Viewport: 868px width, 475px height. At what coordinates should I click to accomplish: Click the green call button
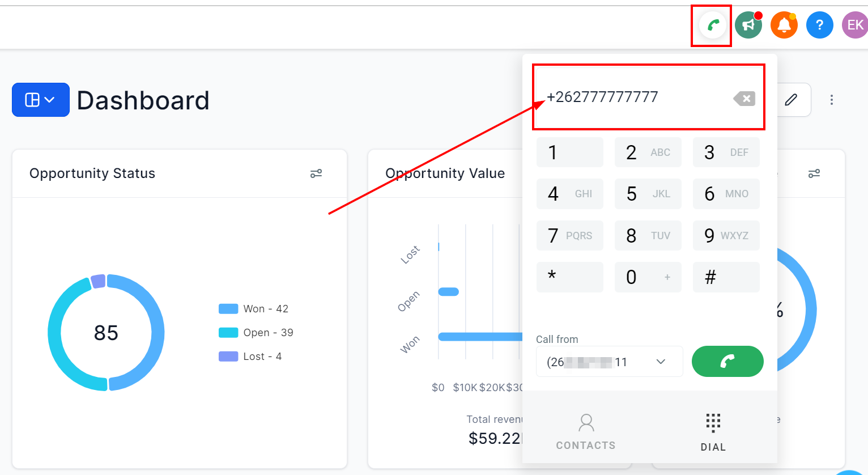pos(727,361)
